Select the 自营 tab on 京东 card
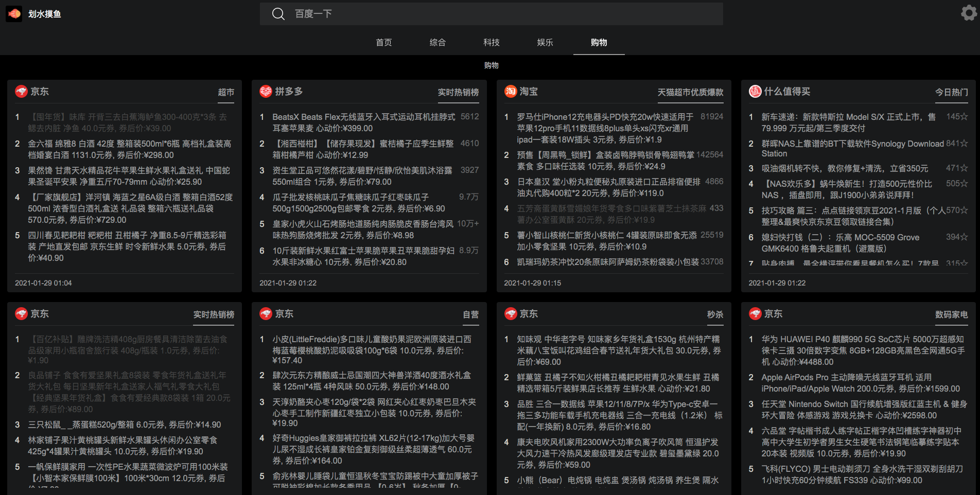980x495 pixels. click(470, 315)
